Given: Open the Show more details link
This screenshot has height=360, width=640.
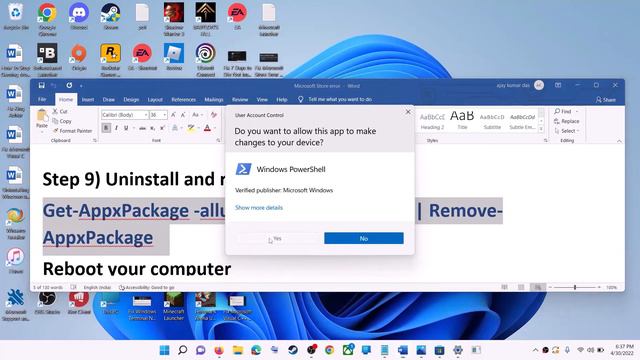Looking at the screenshot, I should pyautogui.click(x=259, y=208).
